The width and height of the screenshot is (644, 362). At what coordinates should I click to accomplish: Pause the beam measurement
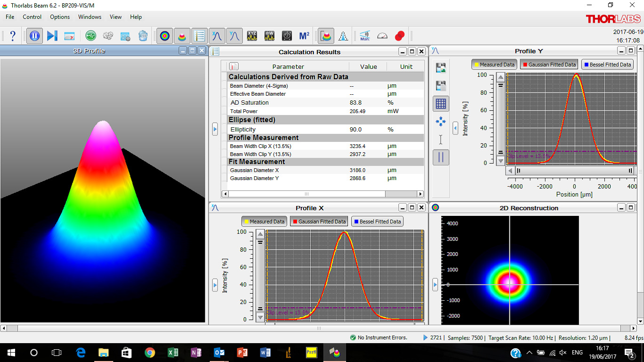pos(34,36)
